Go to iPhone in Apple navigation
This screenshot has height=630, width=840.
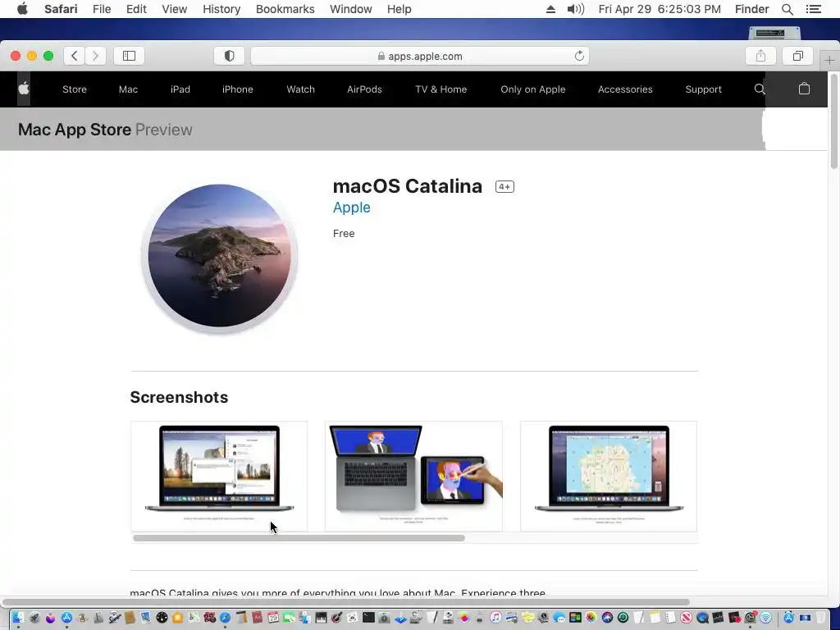[237, 89]
